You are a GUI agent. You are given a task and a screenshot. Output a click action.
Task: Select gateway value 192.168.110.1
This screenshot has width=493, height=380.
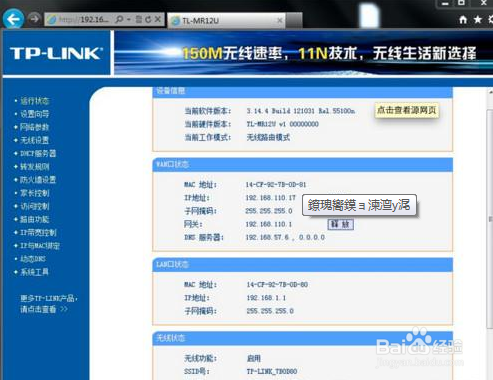(269, 224)
